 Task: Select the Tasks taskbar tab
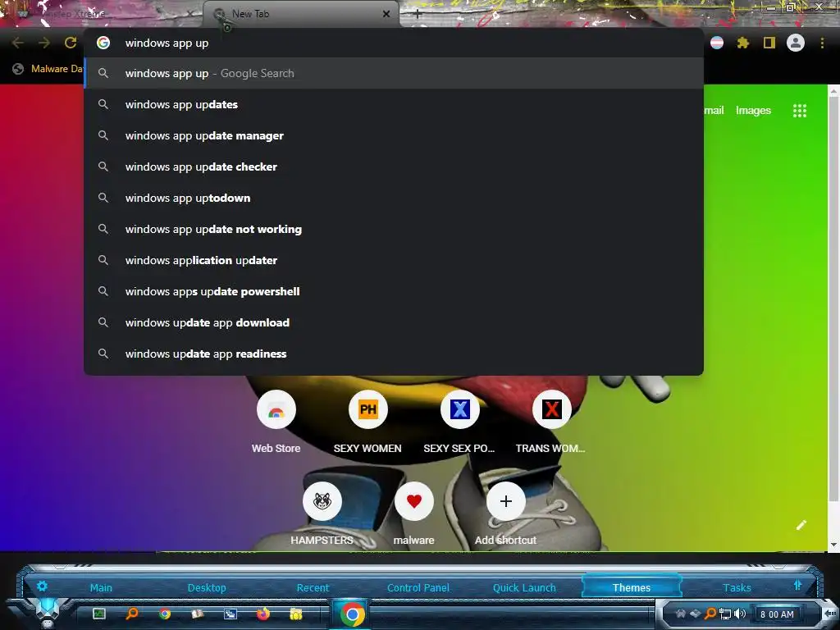pos(737,587)
